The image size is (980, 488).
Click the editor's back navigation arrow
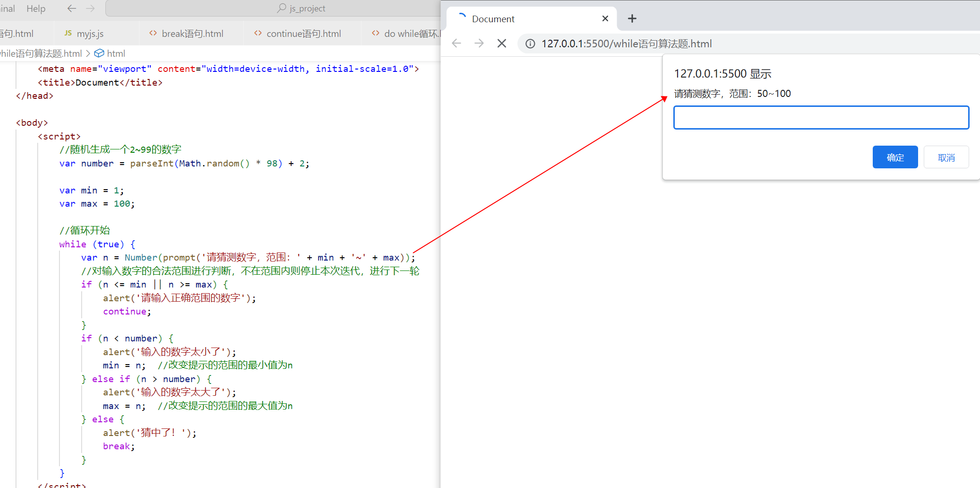[x=71, y=8]
